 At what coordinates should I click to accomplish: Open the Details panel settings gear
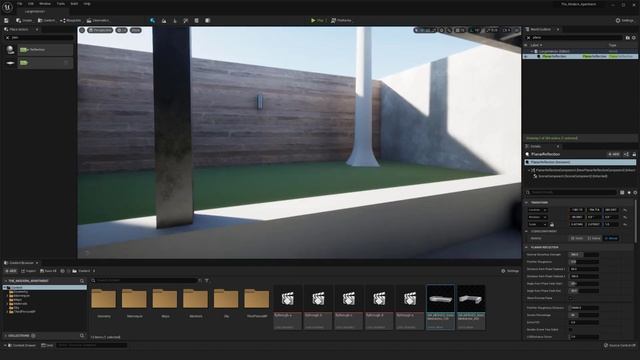635,192
